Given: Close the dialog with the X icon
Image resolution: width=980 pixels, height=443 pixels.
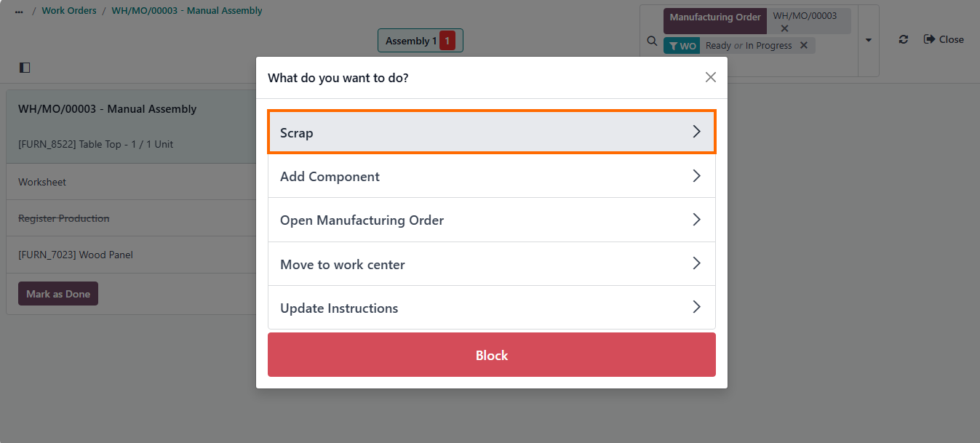Looking at the screenshot, I should coord(711,77).
